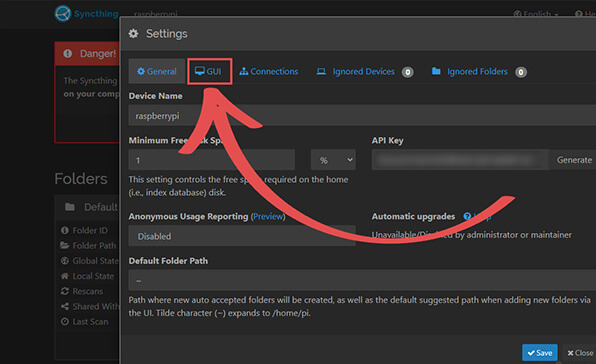This screenshot has height=364, width=596.
Task: Click the Default Folder Path field
Action: coord(362,280)
